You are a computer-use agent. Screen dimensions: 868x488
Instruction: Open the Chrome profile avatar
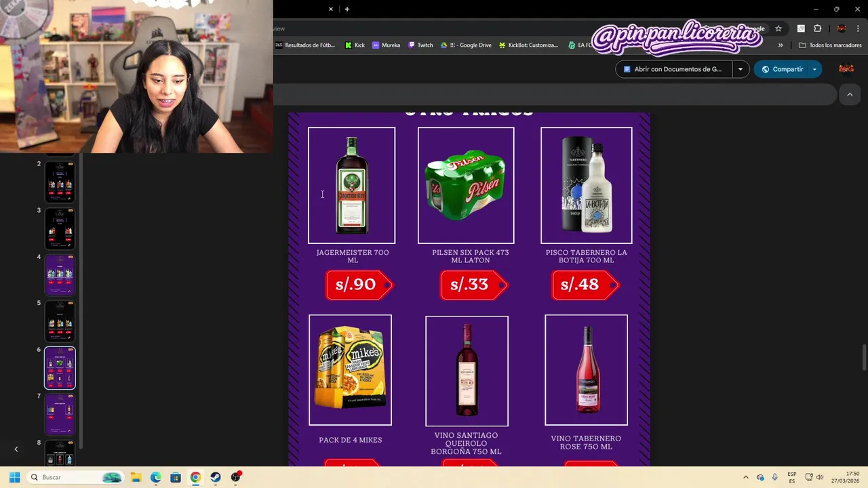point(842,28)
